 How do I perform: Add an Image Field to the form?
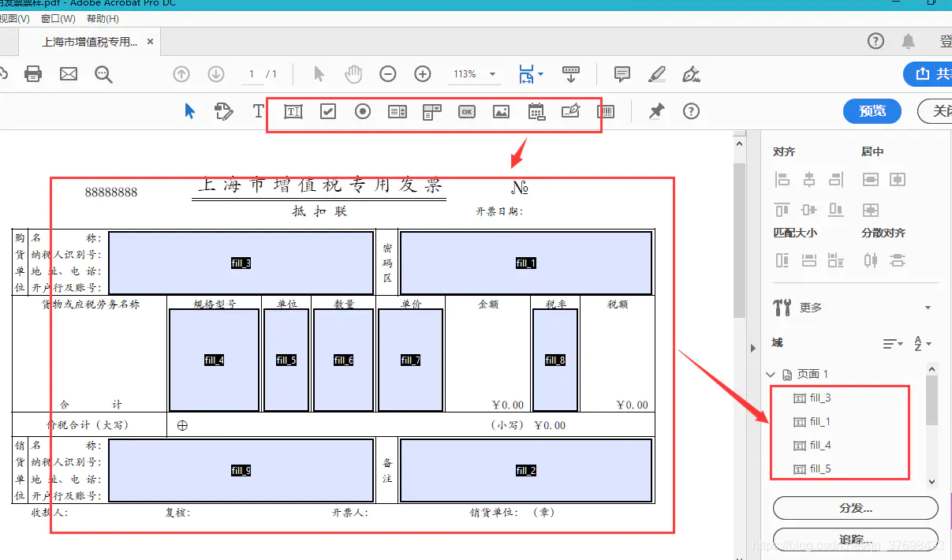[501, 111]
